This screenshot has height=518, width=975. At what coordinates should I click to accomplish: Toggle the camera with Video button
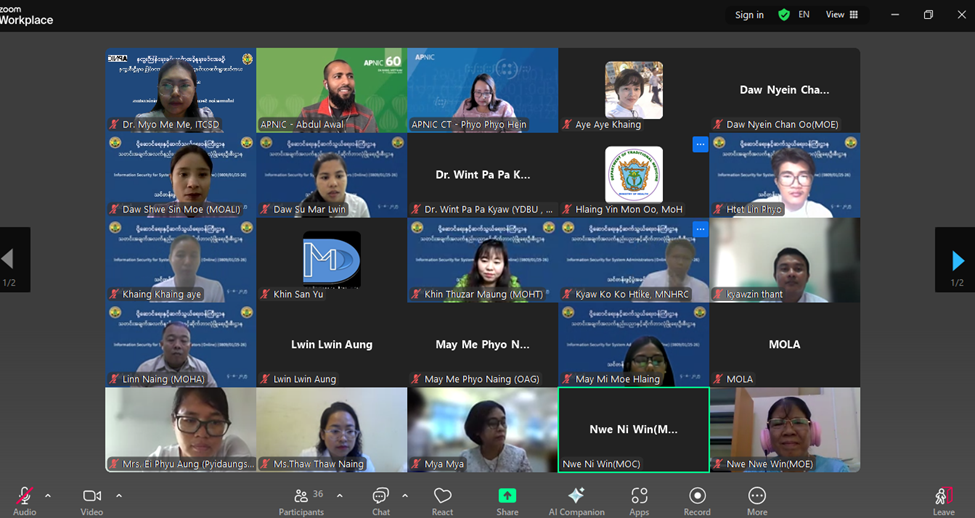92,498
